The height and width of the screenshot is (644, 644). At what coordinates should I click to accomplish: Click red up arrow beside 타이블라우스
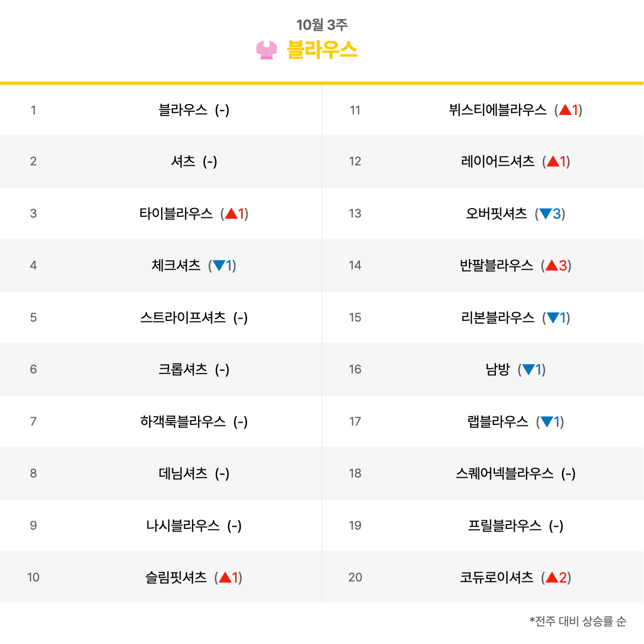click(x=231, y=214)
